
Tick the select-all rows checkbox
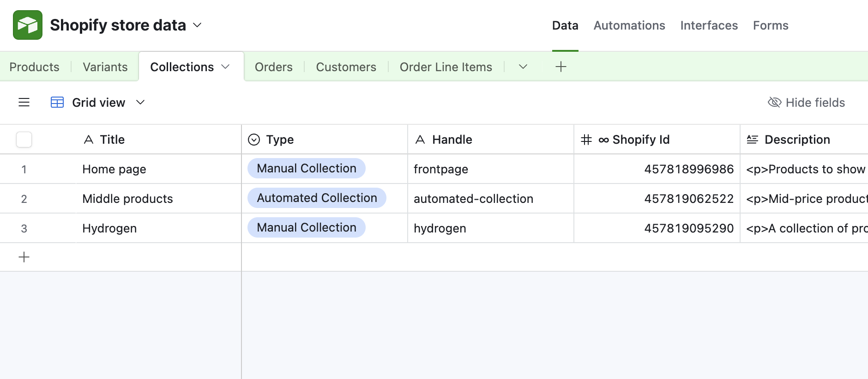pos(24,140)
